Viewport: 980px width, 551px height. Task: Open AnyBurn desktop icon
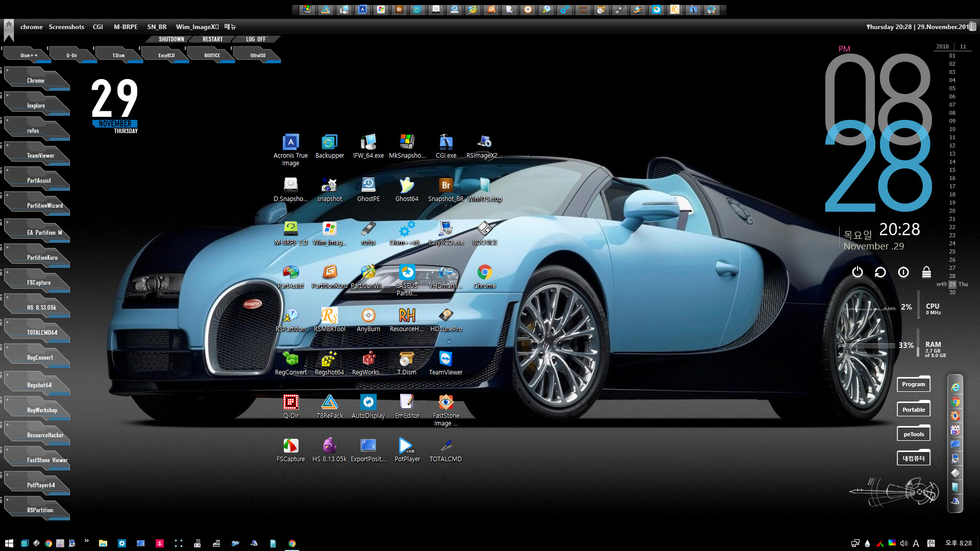coord(368,319)
